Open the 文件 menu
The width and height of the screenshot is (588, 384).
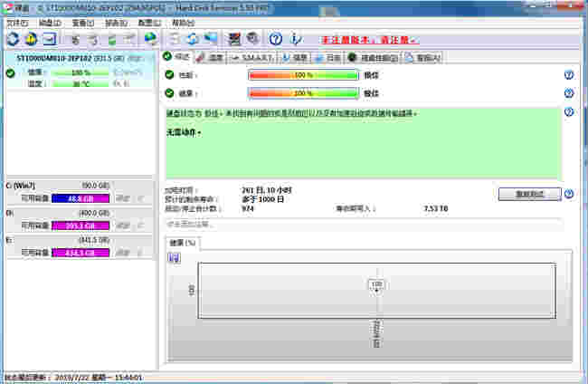[x=17, y=24]
